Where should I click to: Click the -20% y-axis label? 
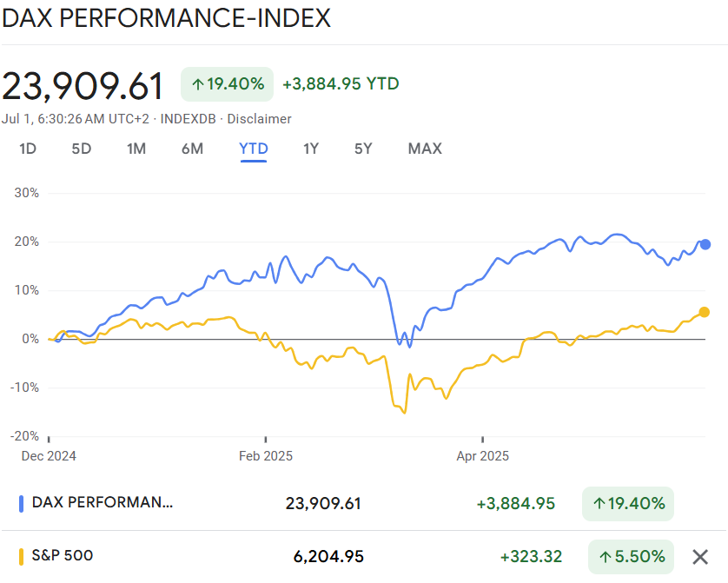click(25, 436)
